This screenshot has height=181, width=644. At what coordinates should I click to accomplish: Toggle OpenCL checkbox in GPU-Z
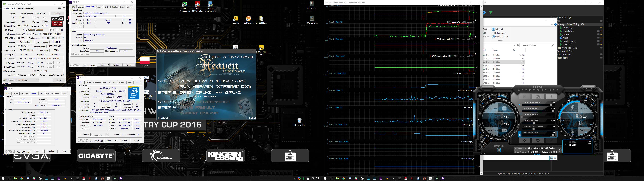18,75
